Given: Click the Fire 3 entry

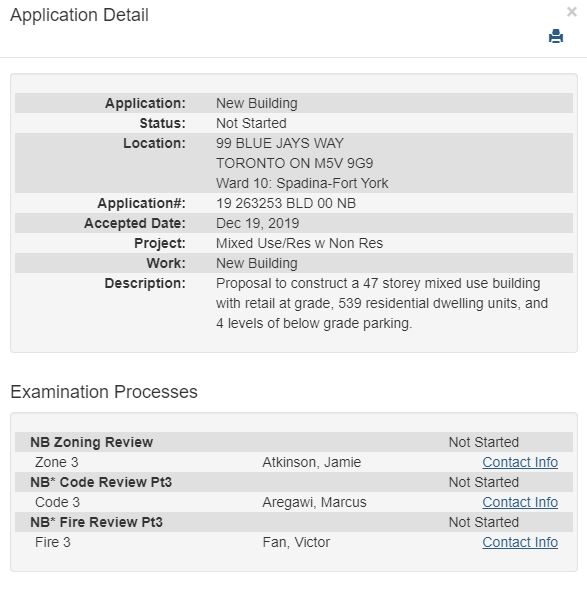Looking at the screenshot, I should point(52,542).
